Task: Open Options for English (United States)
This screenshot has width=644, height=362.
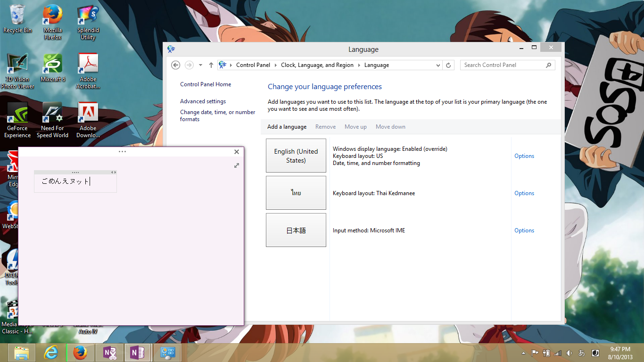Action: coord(524,156)
